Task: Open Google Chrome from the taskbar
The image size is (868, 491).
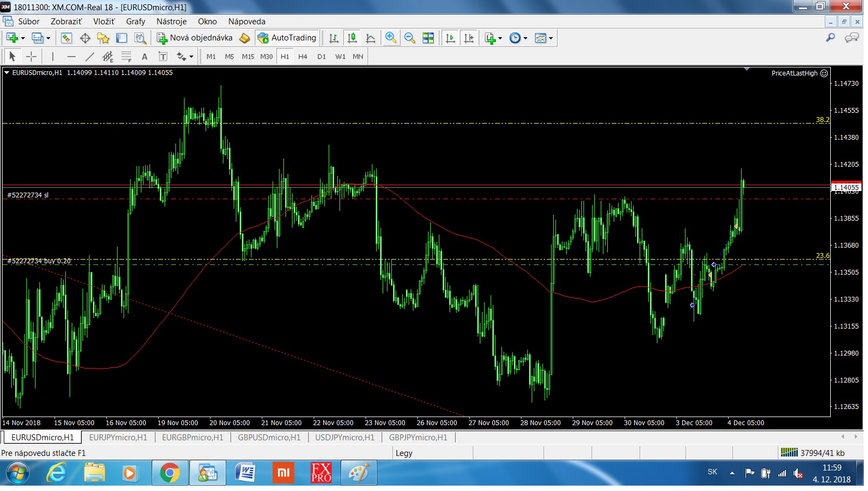Action: pos(169,474)
